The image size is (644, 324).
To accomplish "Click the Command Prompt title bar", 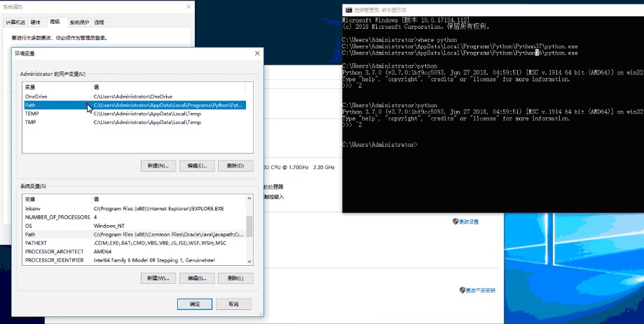I will 493,10.
